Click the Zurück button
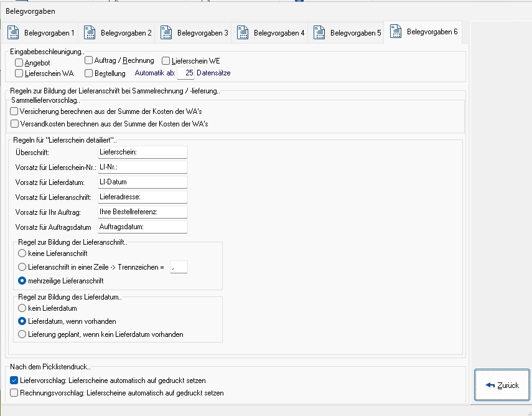The width and height of the screenshot is (532, 416). click(502, 385)
